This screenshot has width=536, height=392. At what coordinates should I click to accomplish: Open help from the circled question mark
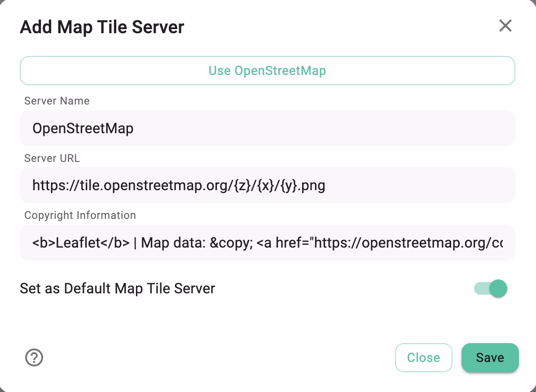click(x=34, y=358)
